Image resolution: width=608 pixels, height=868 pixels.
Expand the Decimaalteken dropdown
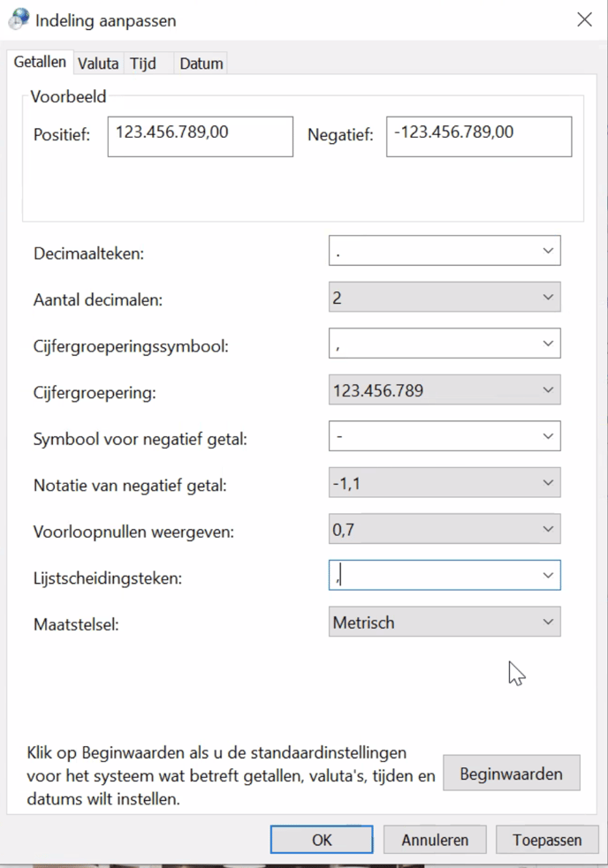coord(548,252)
